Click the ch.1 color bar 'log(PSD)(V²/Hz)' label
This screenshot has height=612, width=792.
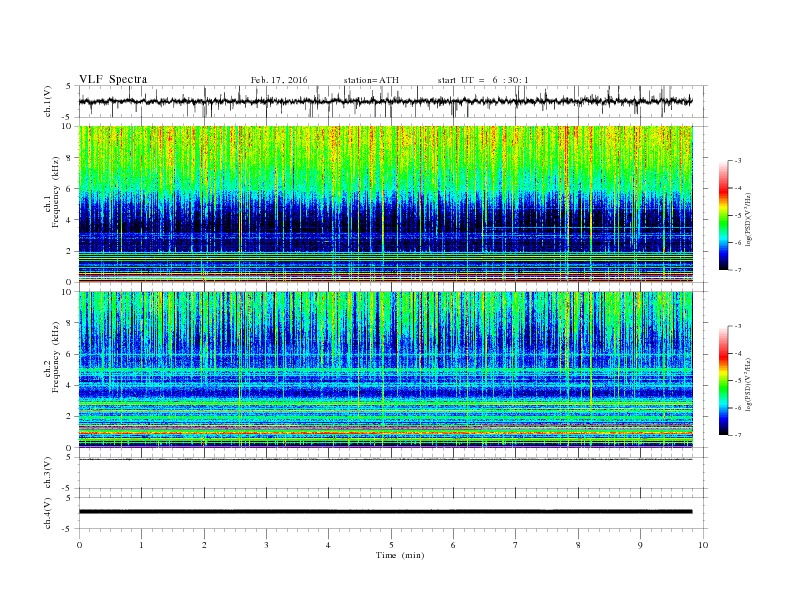point(749,219)
